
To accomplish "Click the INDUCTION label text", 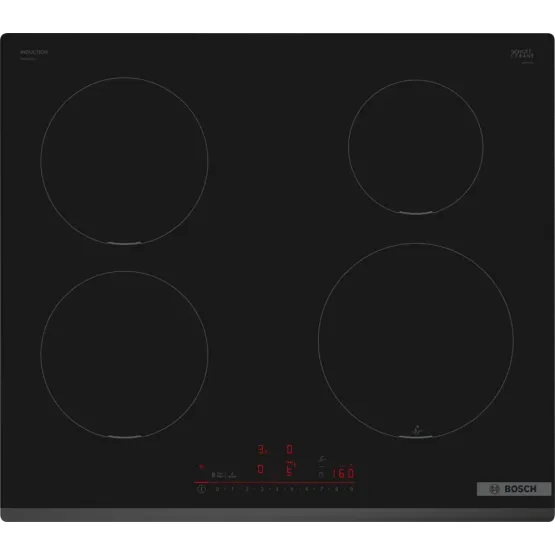I will [34, 52].
